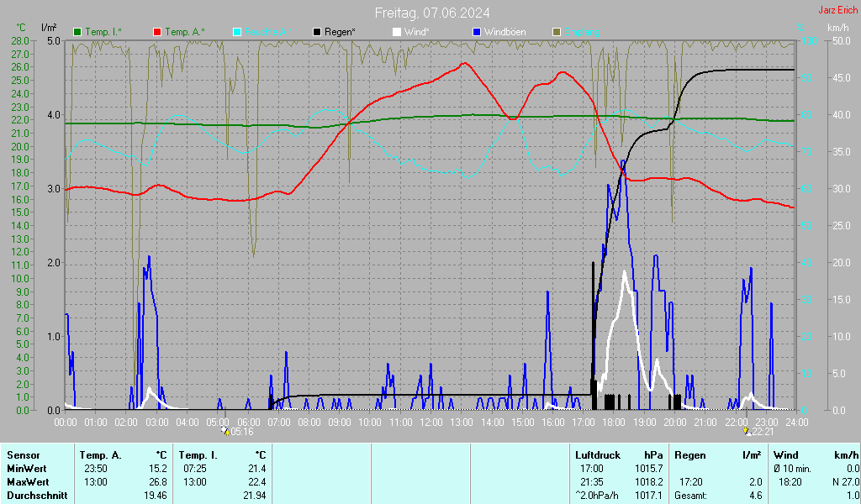This screenshot has width=861, height=504.
Task: Click the olive legend square
Action: (557, 32)
